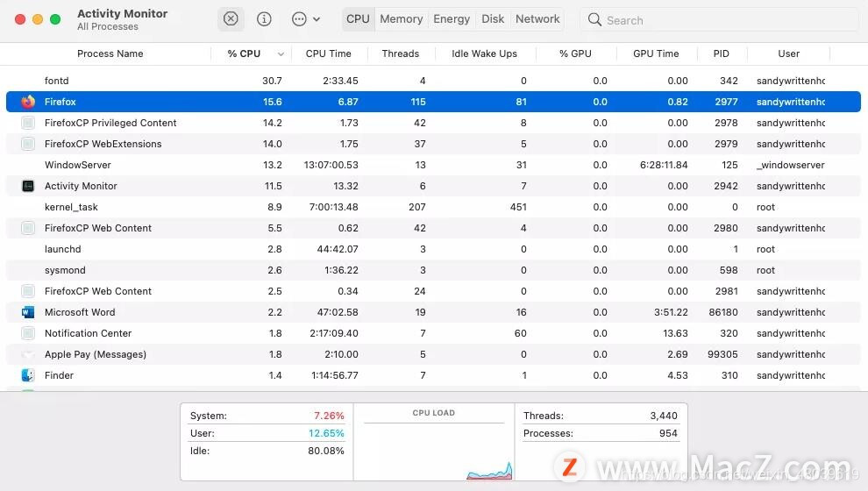This screenshot has width=868, height=491.
Task: Click the search magnifier icon
Action: [x=594, y=20]
